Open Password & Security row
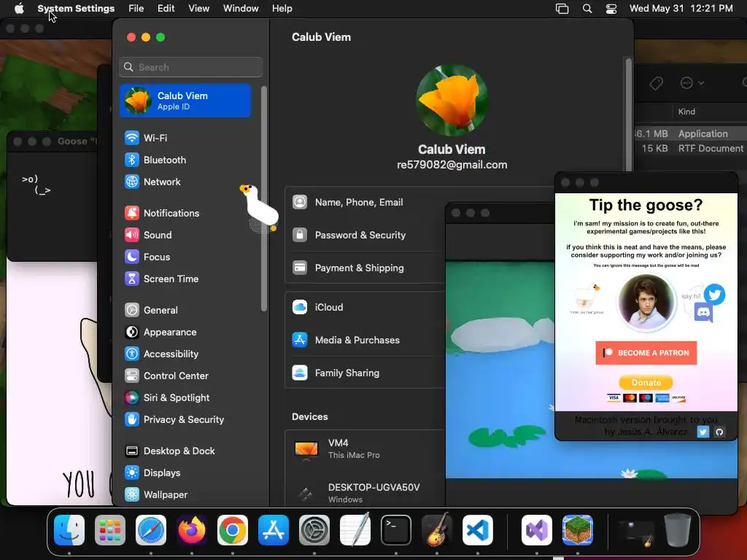 [365, 236]
